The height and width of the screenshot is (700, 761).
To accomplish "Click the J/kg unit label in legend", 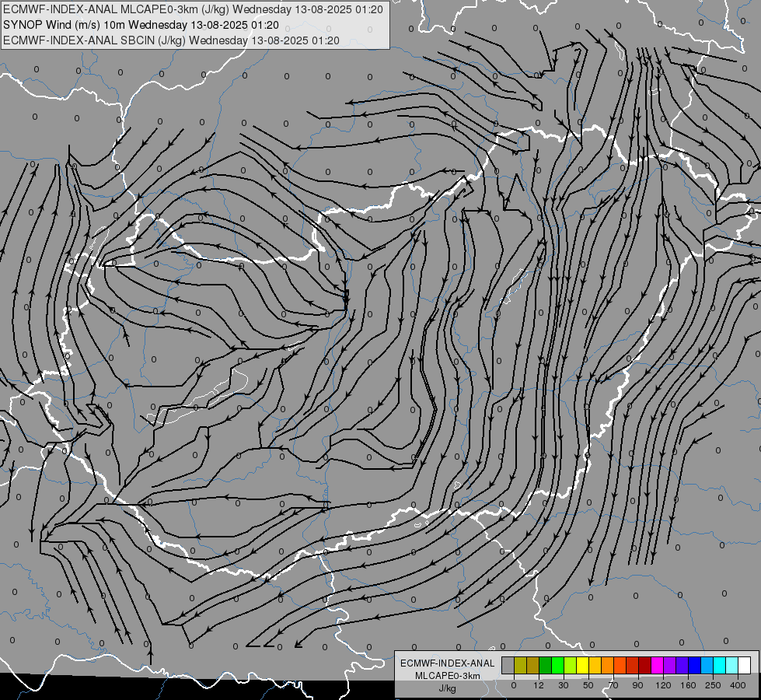I will point(447,688).
